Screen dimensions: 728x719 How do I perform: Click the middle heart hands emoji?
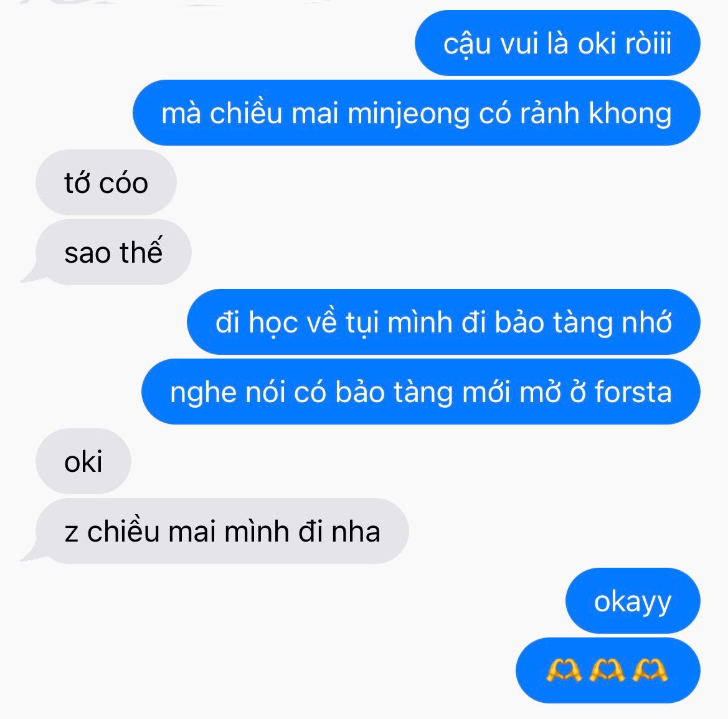tap(607, 671)
